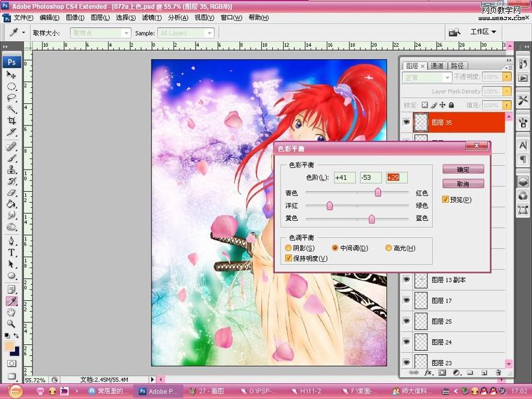
Task: Select the Healing Brush tool
Action: click(11, 147)
